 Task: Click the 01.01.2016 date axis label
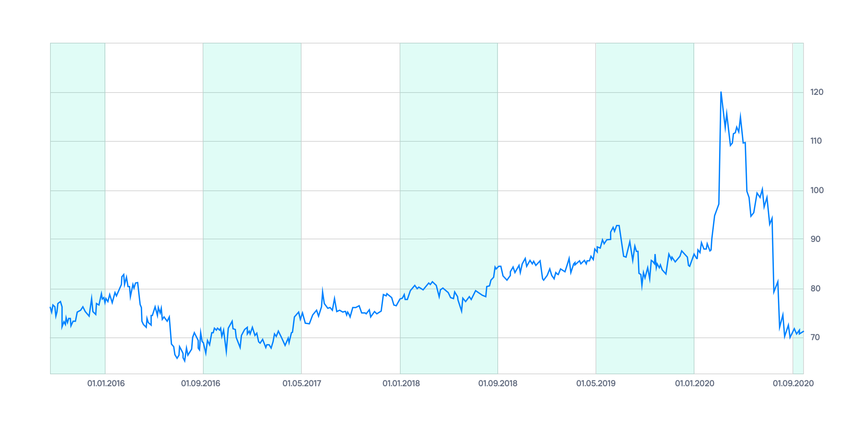[x=106, y=383]
